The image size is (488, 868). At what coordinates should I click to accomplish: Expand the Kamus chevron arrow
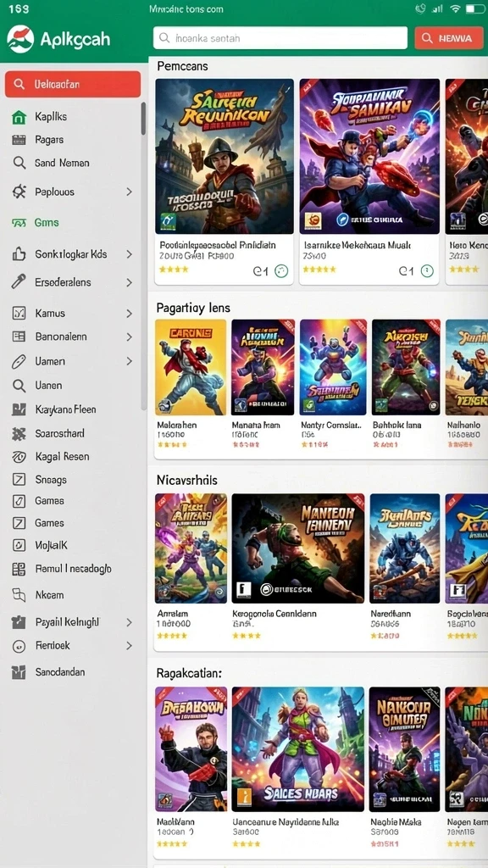click(129, 314)
